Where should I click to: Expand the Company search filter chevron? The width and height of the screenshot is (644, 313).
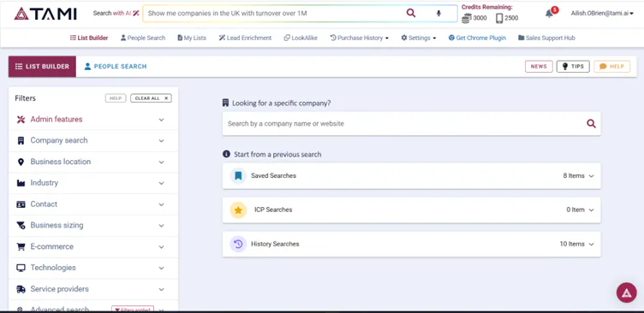coord(161,141)
